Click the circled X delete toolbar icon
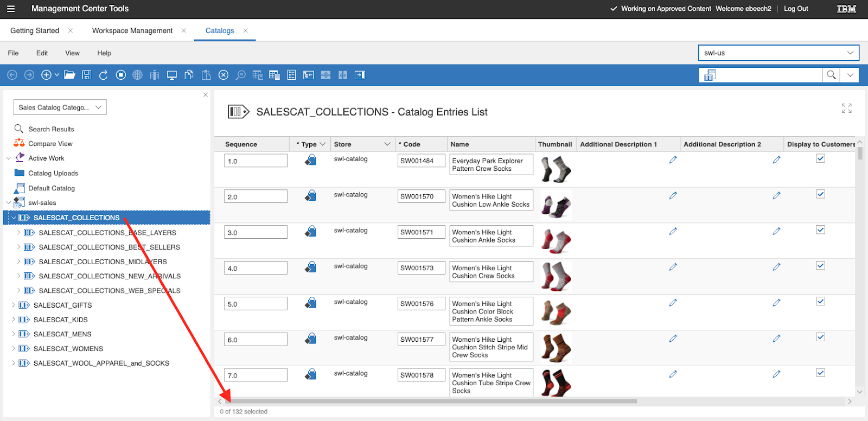The height and width of the screenshot is (421, 868). pyautogui.click(x=224, y=75)
